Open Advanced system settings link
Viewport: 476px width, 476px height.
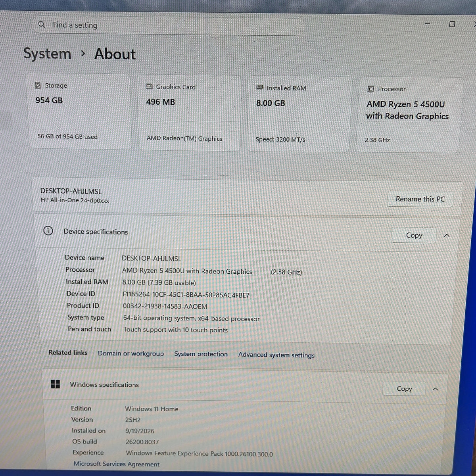click(276, 355)
